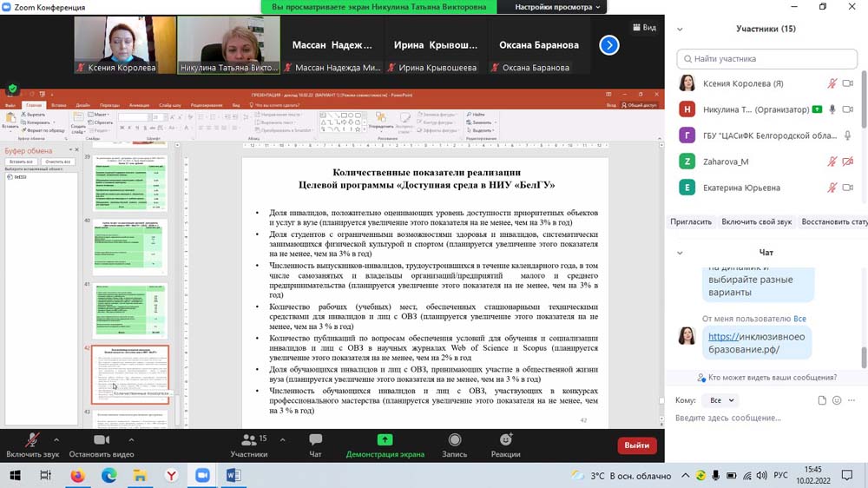Open File Explorer from the taskbar
This screenshot has width=868, height=488.
[x=140, y=476]
